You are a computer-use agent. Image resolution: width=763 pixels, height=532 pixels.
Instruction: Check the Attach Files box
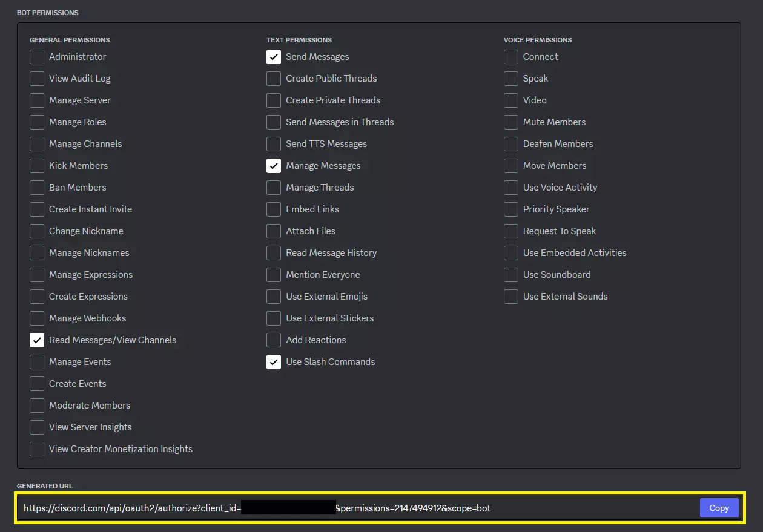pos(274,231)
